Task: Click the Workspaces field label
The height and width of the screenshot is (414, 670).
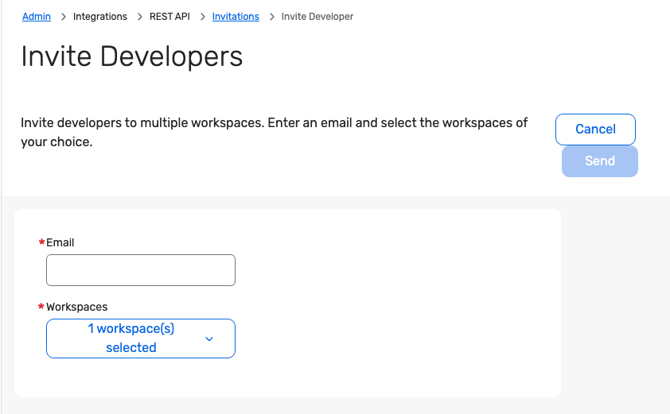Action: coord(77,307)
